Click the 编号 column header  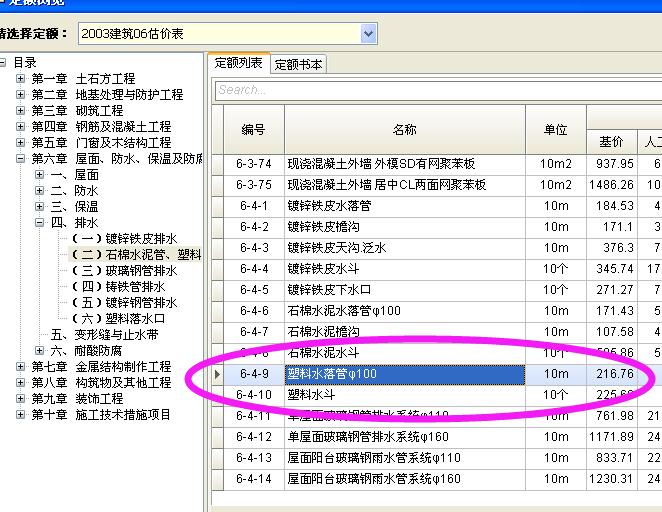click(254, 130)
